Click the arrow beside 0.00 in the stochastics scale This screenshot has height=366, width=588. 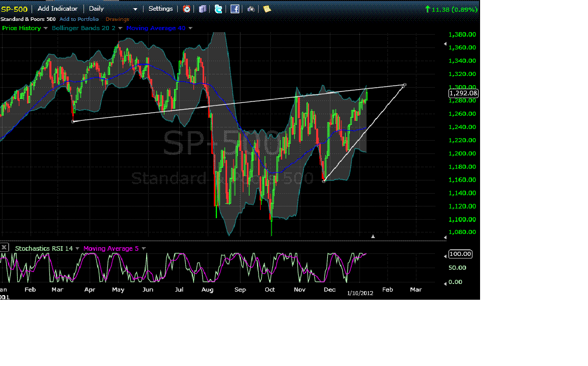point(445,284)
